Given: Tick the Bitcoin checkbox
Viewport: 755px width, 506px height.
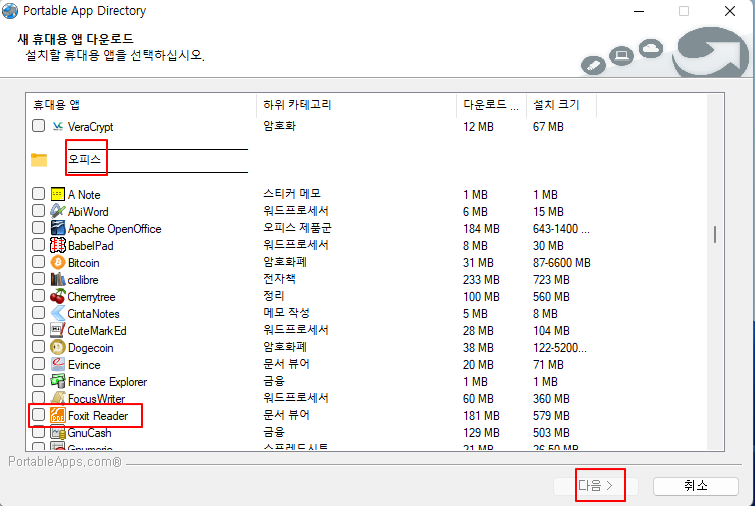Looking at the screenshot, I should click(39, 261).
